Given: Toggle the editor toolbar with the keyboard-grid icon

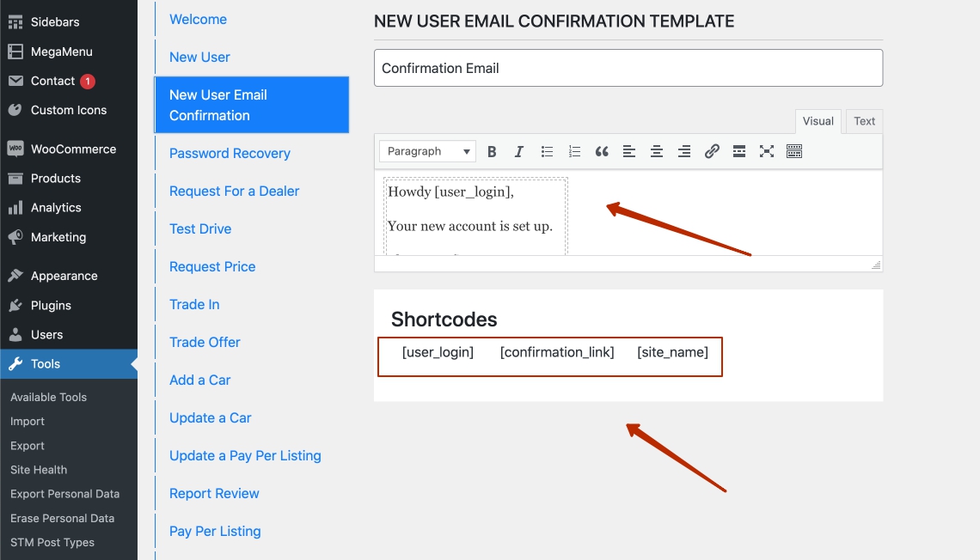Looking at the screenshot, I should point(794,152).
